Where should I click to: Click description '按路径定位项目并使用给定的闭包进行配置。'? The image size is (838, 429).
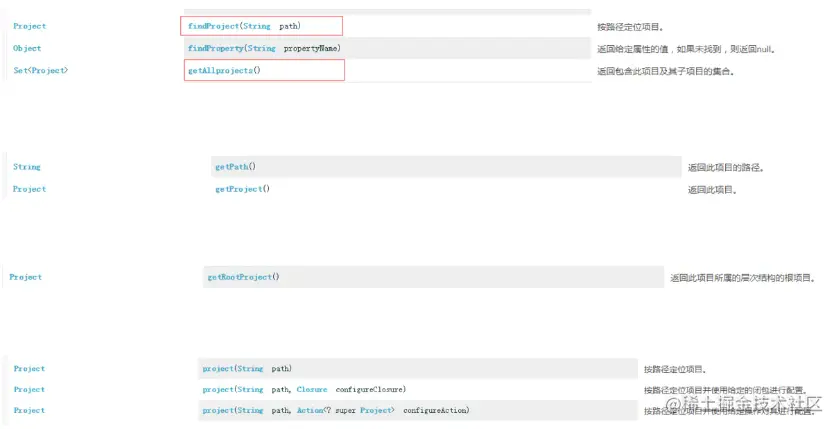tap(726, 391)
